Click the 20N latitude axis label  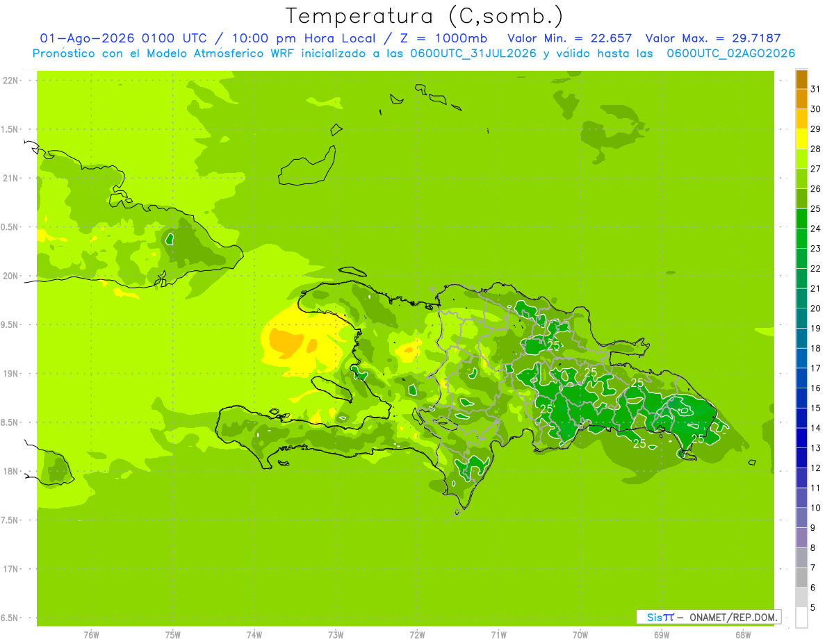(11, 276)
